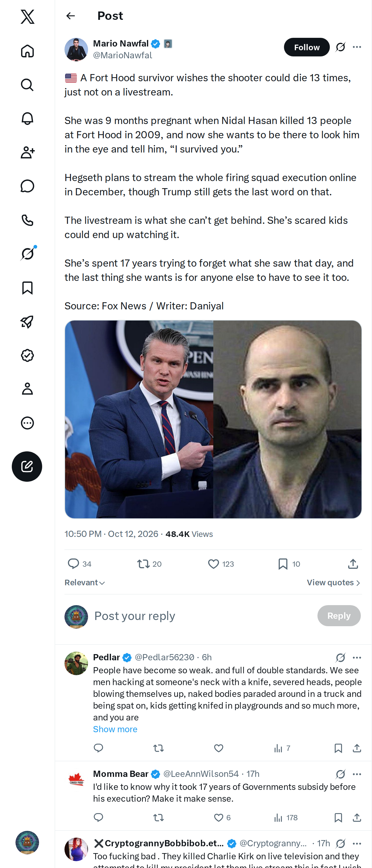Open the Profile page in the sidebar

[x=27, y=389]
